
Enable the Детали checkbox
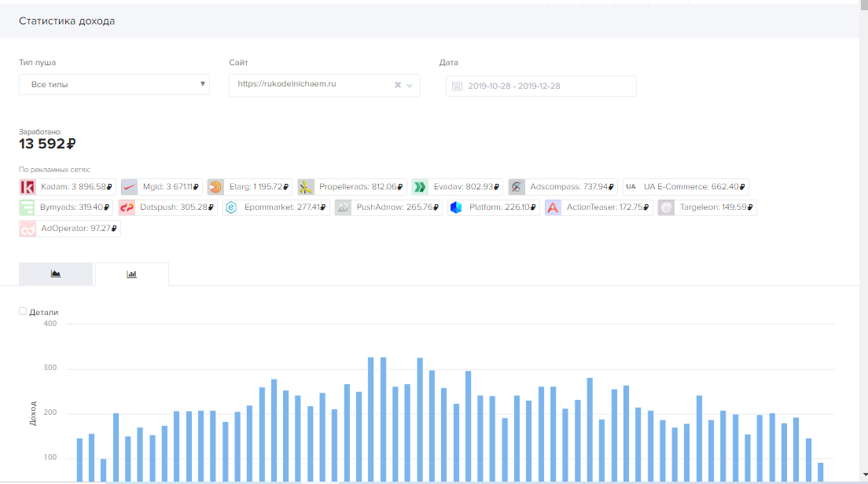point(23,311)
